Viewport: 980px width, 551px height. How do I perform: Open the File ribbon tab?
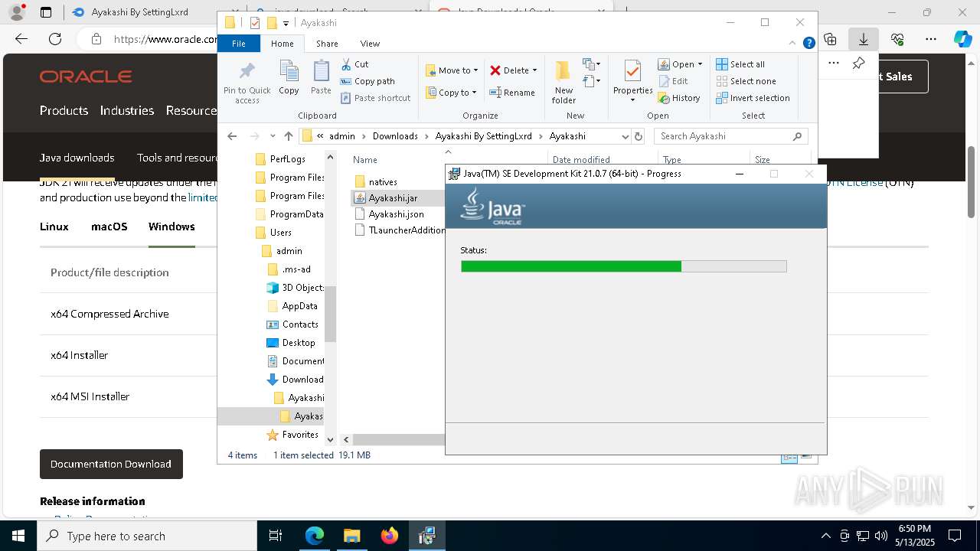coord(239,44)
